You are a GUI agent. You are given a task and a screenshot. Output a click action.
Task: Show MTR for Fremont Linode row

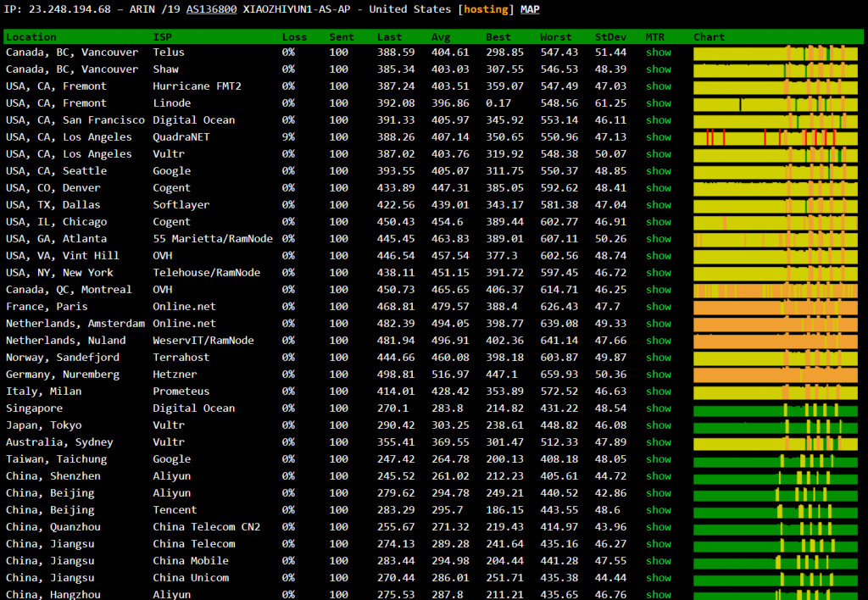[x=658, y=103]
